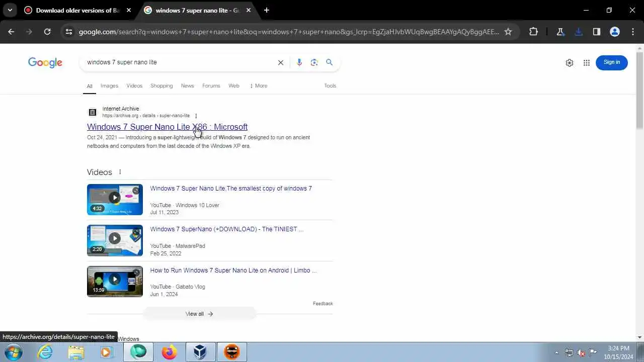Open Windows Explorer from the taskbar

click(x=76, y=352)
